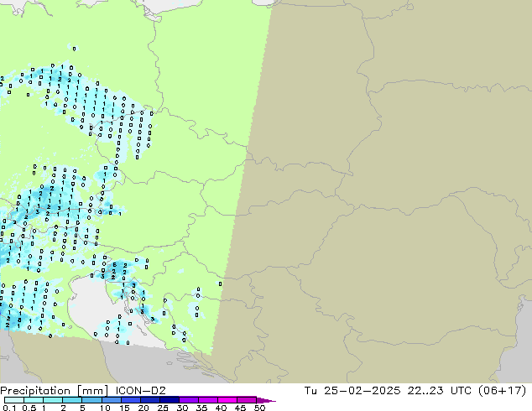This screenshot has height=411, width=532.
Task: Click the 2–5 mm legend color swatch
Action: [x=72, y=400]
